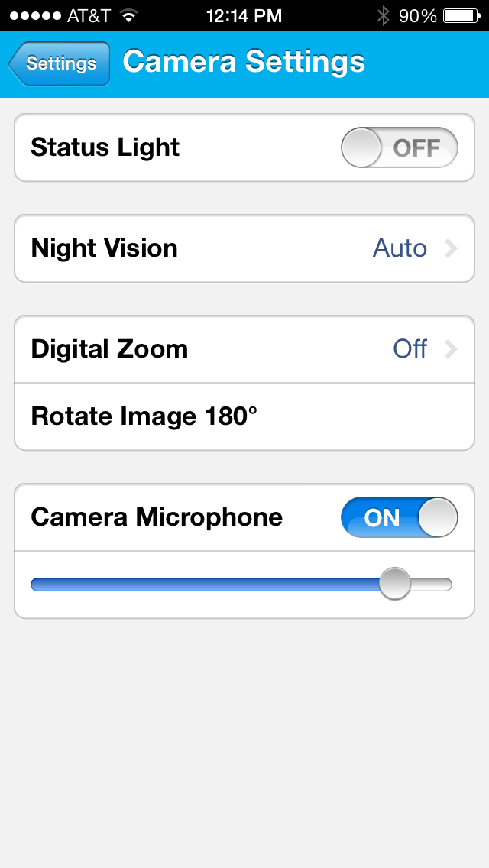Toggle the Status Light switch
The height and width of the screenshot is (868, 489).
tap(399, 147)
